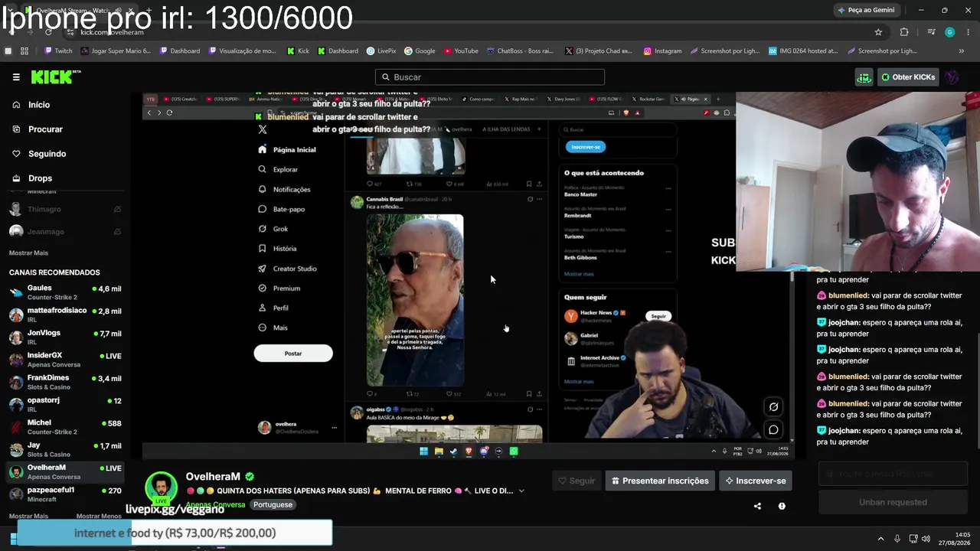
Task: Click the green leaderboard icon beside Obter KICKs
Action: 864,77
